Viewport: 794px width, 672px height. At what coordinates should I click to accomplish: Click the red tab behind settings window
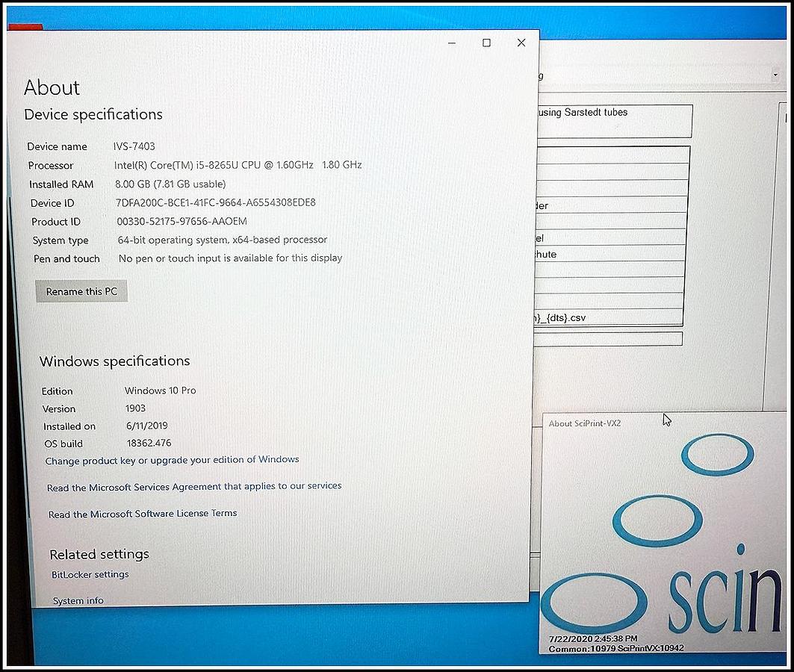[x=25, y=28]
